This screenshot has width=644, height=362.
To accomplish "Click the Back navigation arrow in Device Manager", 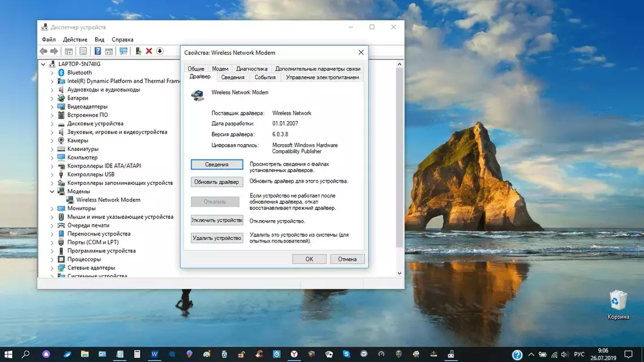I will pyautogui.click(x=44, y=51).
